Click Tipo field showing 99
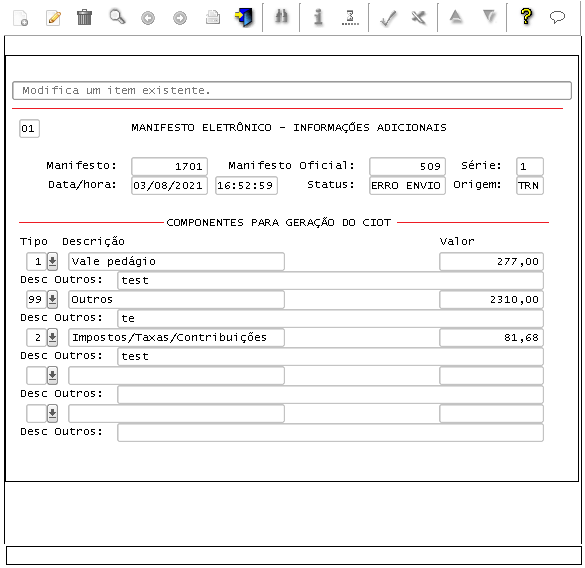The width and height of the screenshot is (585, 568). [x=37, y=299]
